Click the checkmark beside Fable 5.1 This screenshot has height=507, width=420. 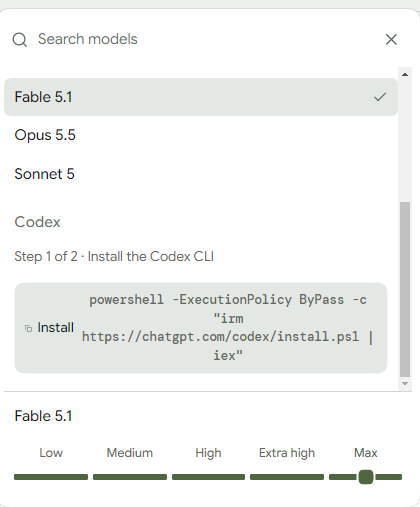(380, 97)
